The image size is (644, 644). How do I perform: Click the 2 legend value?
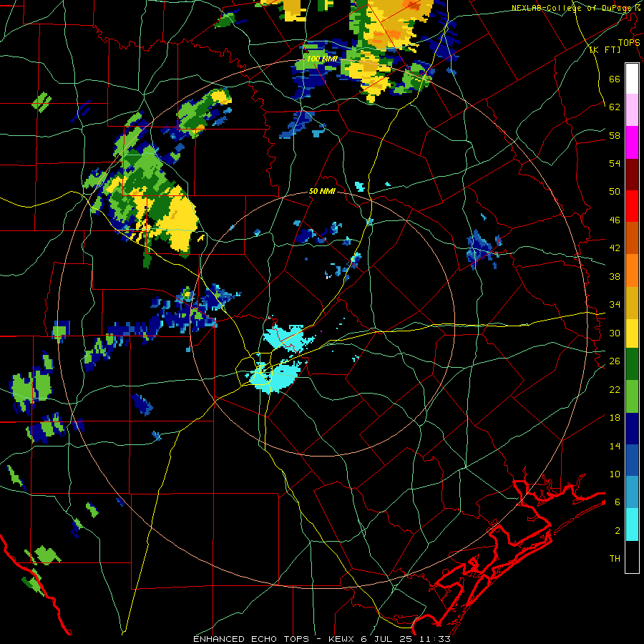coord(618,531)
